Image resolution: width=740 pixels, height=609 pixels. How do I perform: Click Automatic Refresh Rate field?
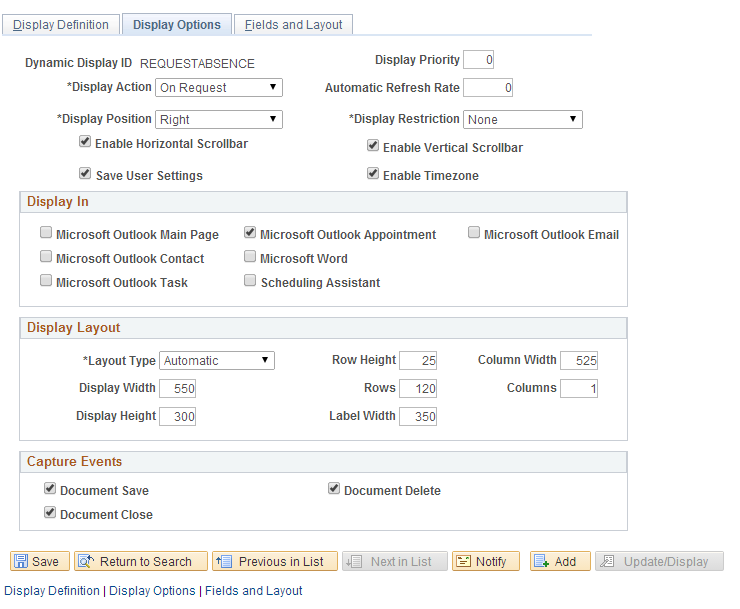coord(488,87)
